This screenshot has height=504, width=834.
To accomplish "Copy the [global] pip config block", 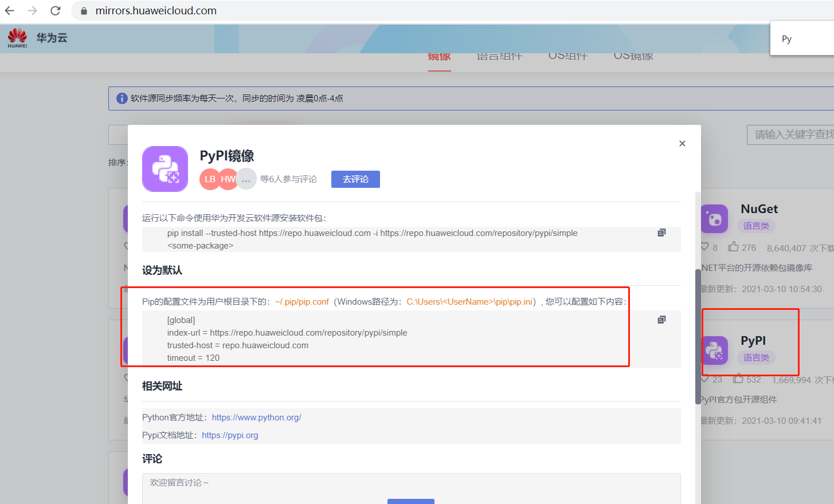I will point(661,320).
